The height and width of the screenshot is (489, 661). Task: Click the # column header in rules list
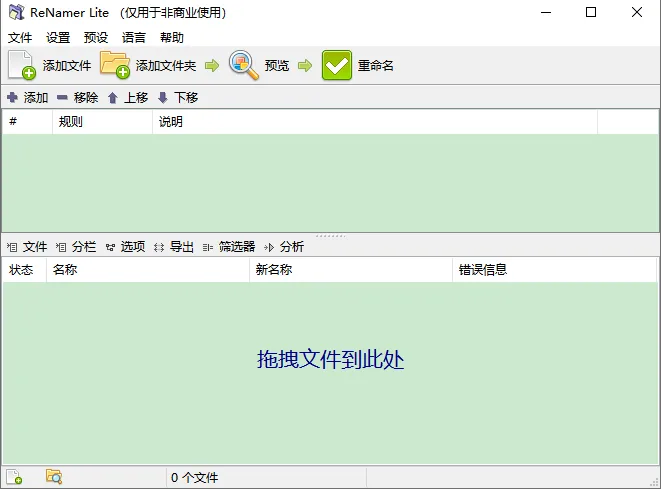27,122
